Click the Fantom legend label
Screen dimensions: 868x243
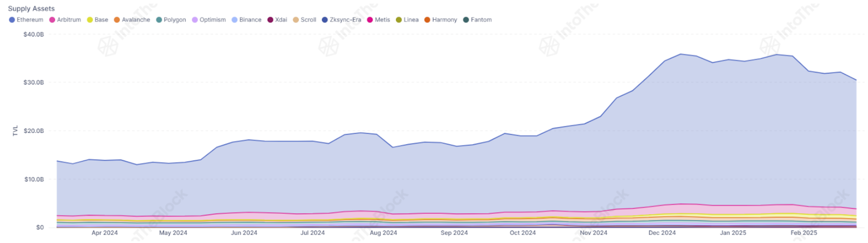point(481,20)
